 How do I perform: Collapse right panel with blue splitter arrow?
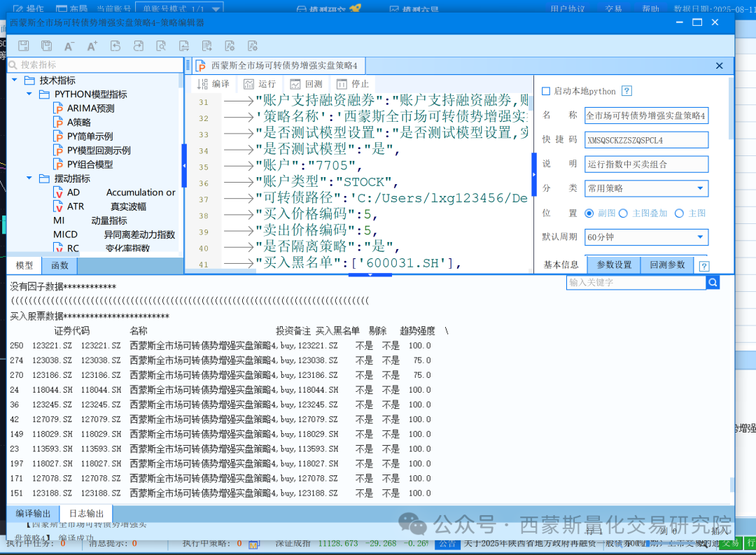pos(533,174)
